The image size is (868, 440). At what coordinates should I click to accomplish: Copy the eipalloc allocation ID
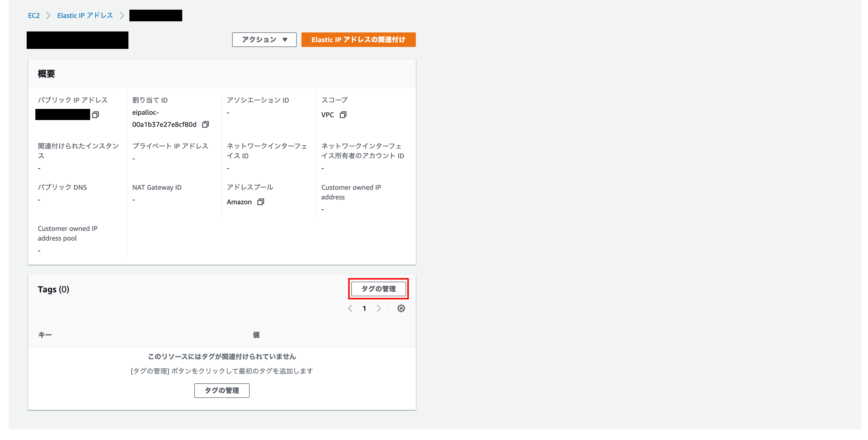[x=205, y=125]
